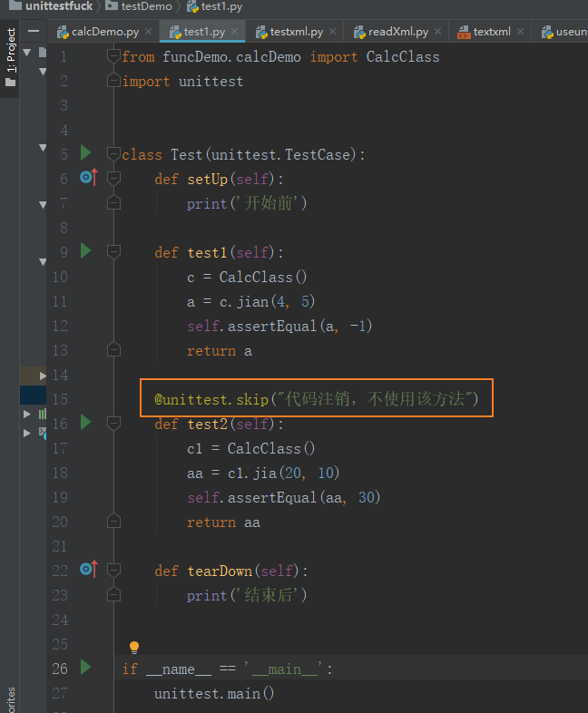The height and width of the screenshot is (713, 588).
Task: Click line number 26 in gutter
Action: point(60,669)
